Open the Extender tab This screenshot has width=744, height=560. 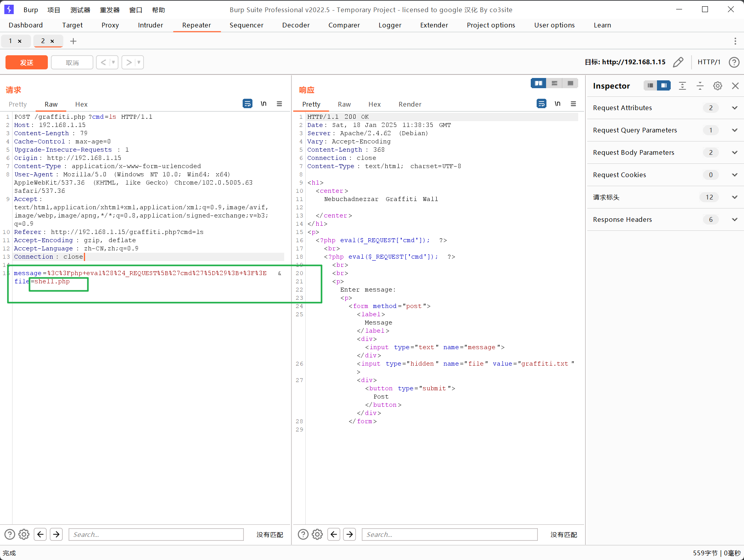[434, 25]
